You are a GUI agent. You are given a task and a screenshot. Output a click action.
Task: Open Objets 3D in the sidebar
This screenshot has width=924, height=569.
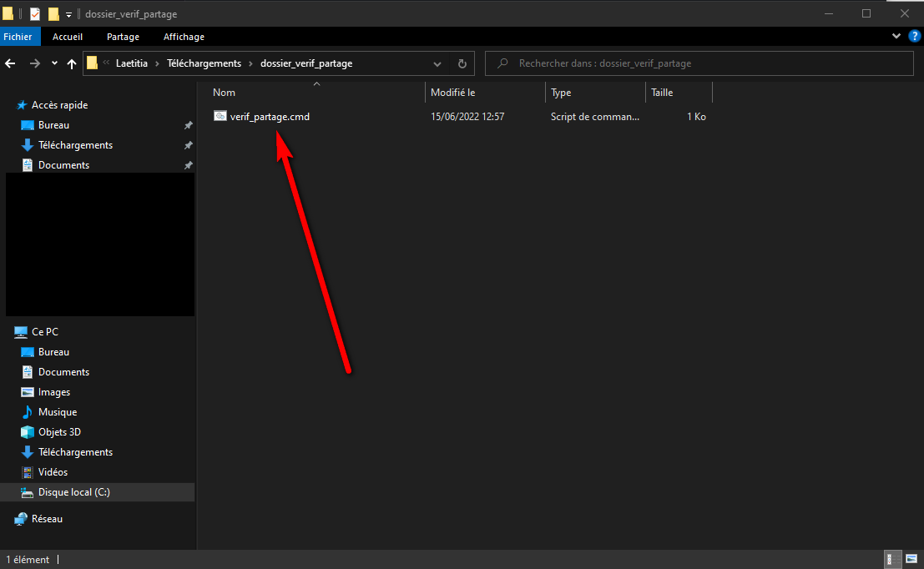click(59, 432)
